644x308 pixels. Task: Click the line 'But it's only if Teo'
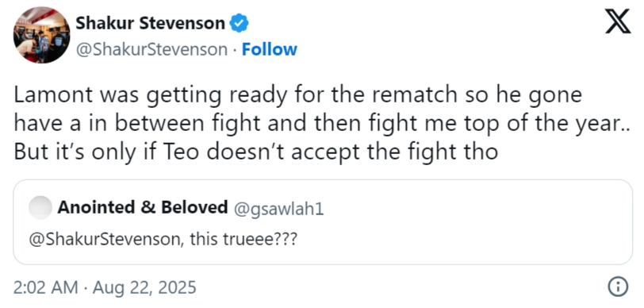(256, 152)
